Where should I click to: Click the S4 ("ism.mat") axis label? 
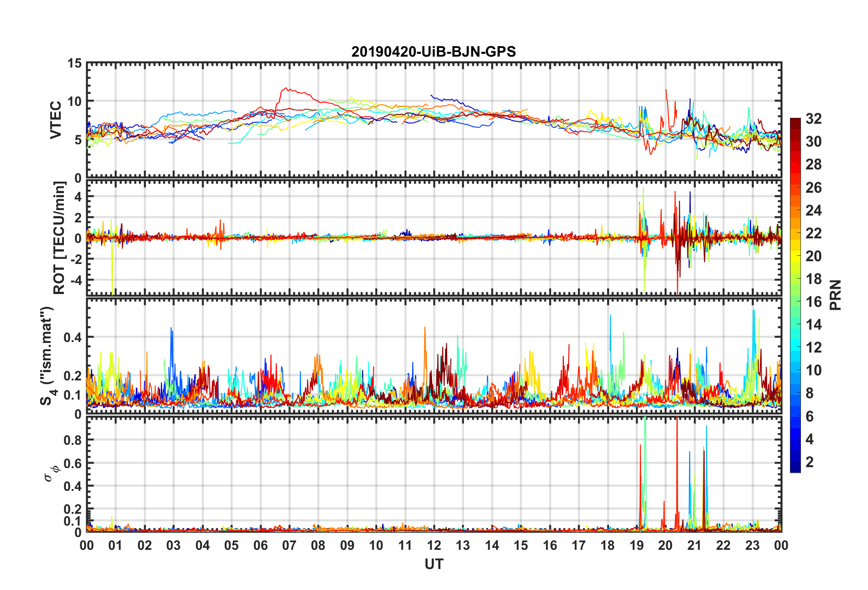[47, 356]
